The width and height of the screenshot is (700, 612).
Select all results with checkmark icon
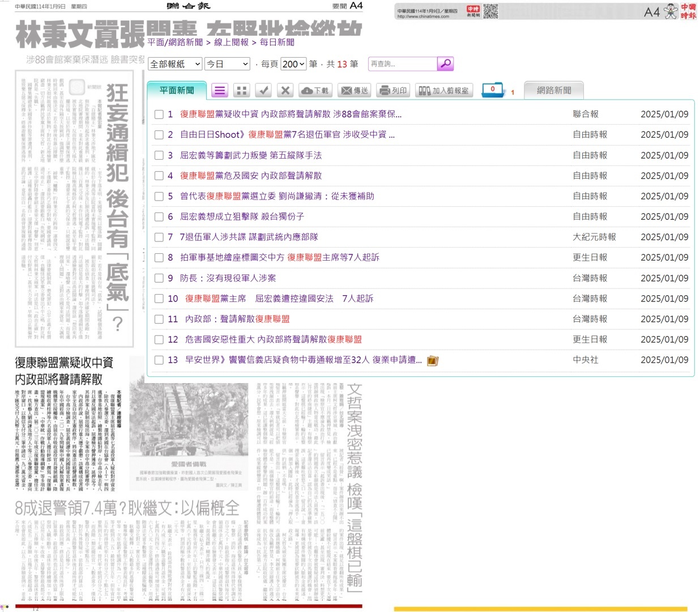(264, 90)
